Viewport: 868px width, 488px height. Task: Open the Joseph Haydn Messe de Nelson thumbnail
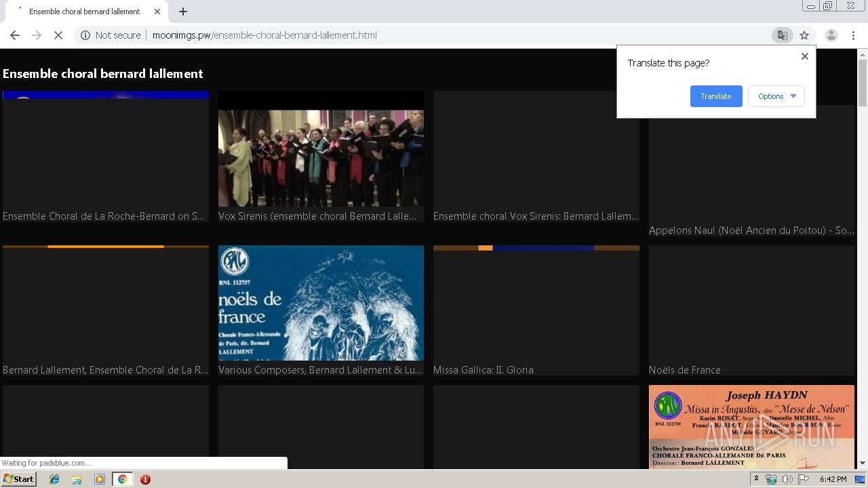click(751, 427)
